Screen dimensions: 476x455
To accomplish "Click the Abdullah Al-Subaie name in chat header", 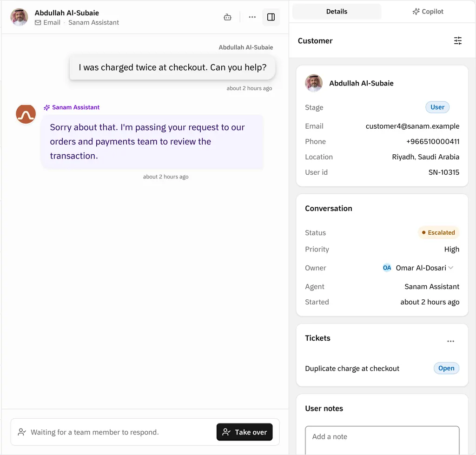I will (67, 13).
